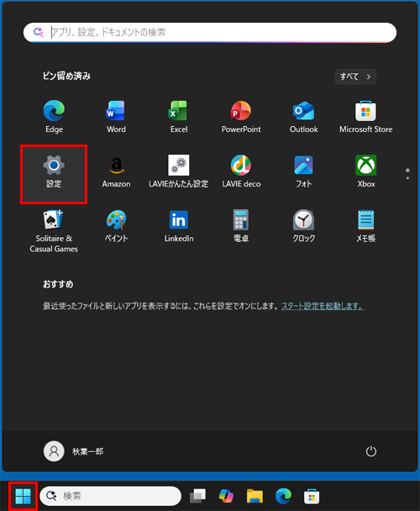Open LAVIEかんたん設定 app

click(179, 171)
